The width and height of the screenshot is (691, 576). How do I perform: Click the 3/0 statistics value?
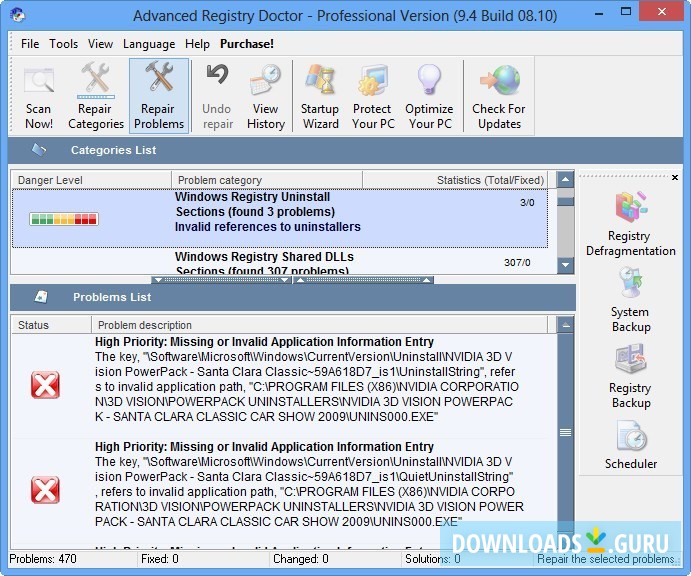click(x=527, y=203)
